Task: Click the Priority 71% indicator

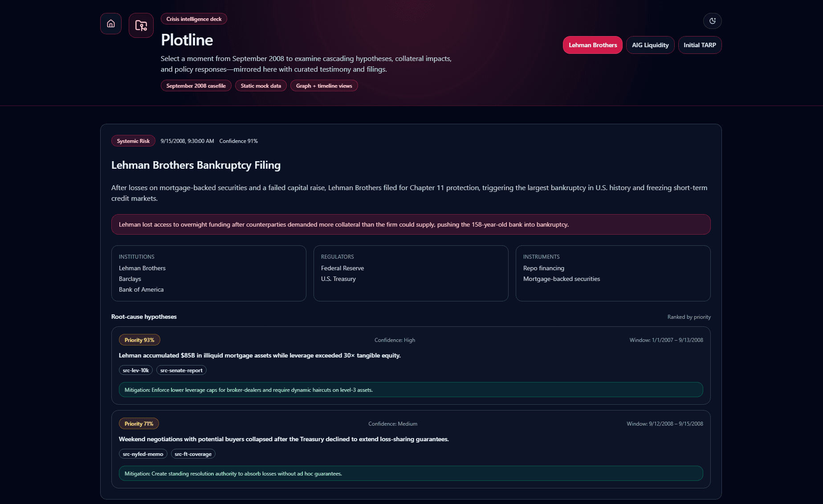Action: click(139, 423)
